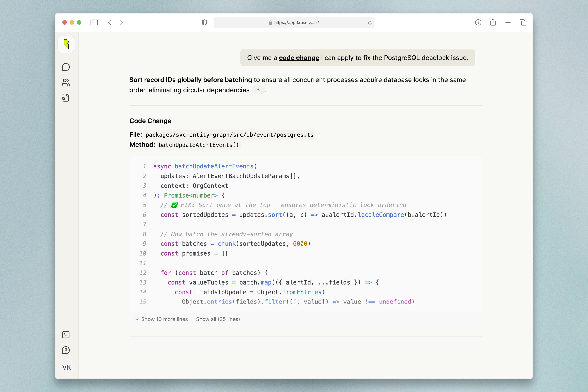Open the chat bubble sidebar icon
This screenshot has width=588, height=392.
pos(66,67)
